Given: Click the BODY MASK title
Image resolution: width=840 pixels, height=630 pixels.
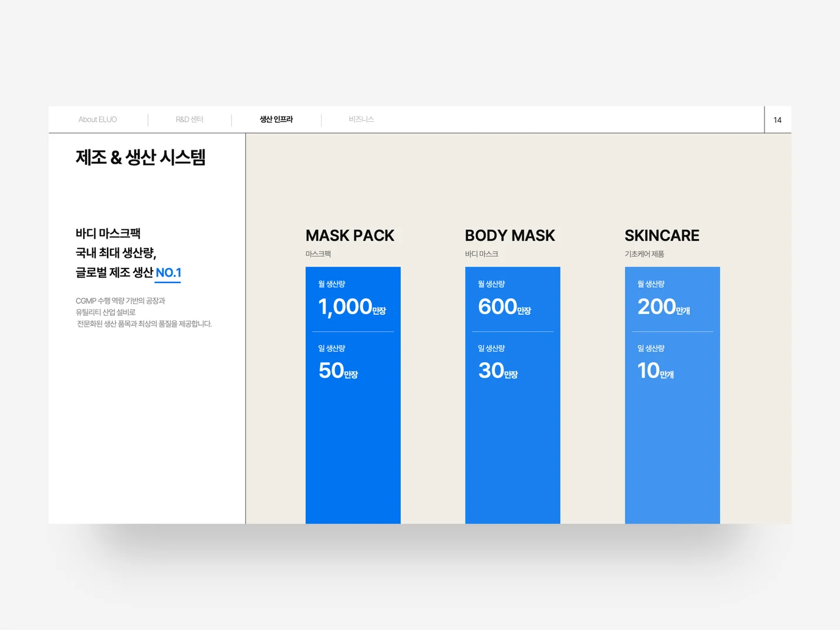Looking at the screenshot, I should pyautogui.click(x=510, y=236).
